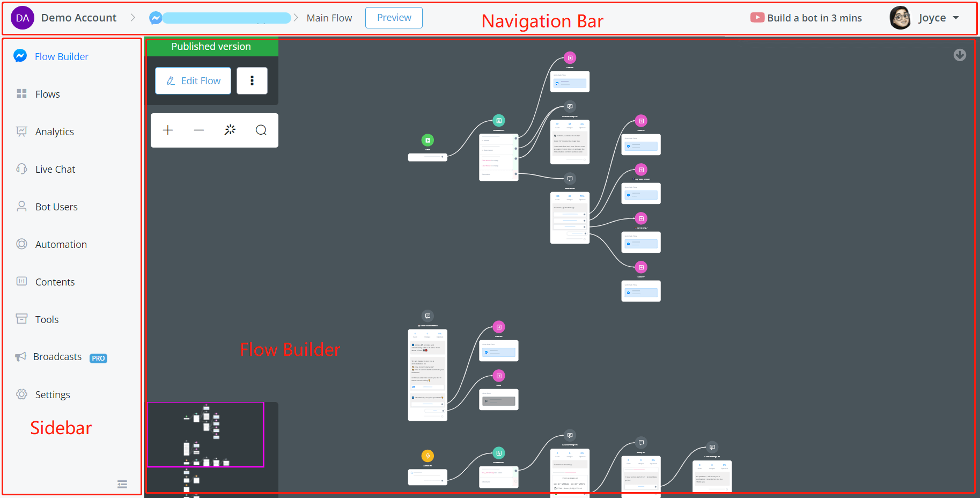Open Analytics in the sidebar

coord(54,132)
